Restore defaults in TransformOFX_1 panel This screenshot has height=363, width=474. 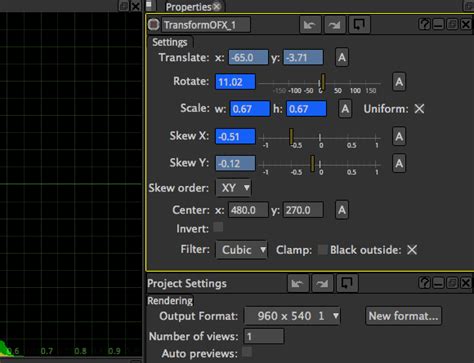point(359,25)
